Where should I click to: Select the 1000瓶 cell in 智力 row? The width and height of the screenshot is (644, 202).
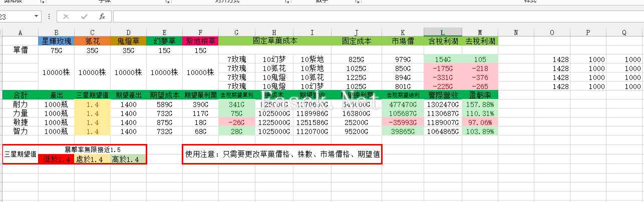[x=56, y=131]
